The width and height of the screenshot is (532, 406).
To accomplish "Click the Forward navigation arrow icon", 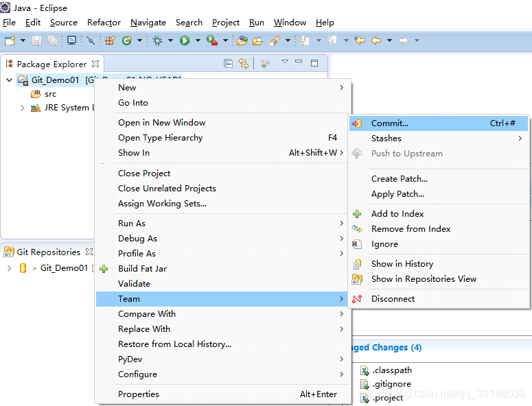I will click(404, 40).
